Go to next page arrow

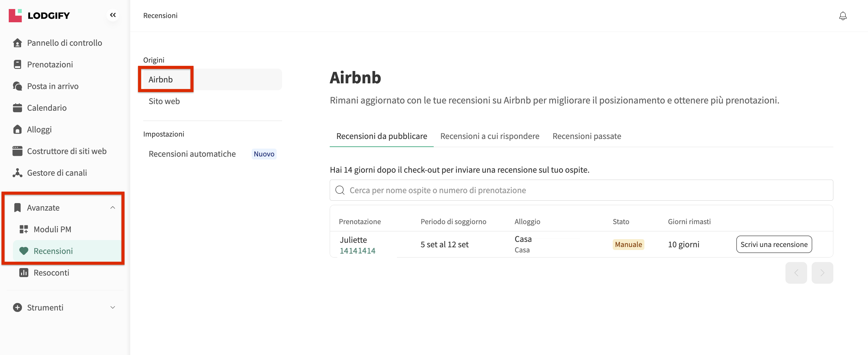pyautogui.click(x=822, y=273)
